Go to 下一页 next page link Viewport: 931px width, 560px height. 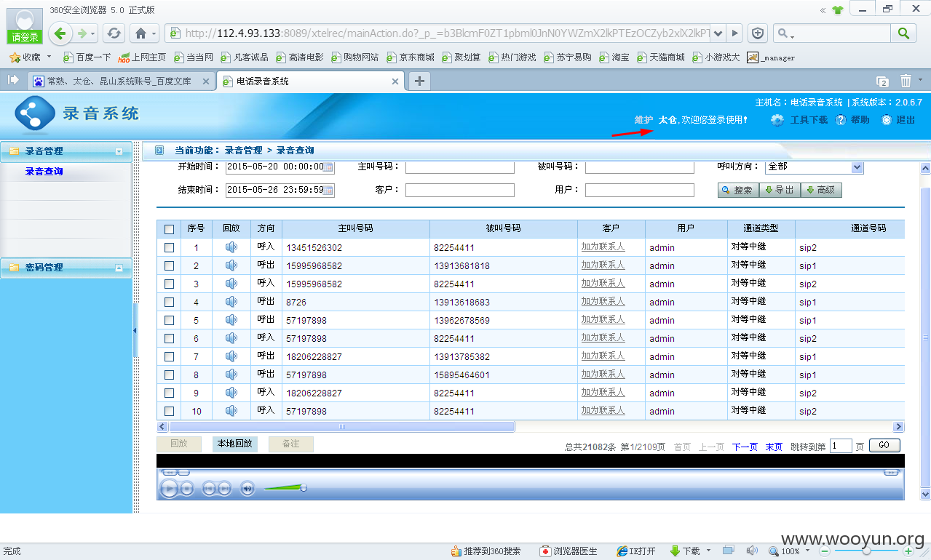click(x=745, y=447)
